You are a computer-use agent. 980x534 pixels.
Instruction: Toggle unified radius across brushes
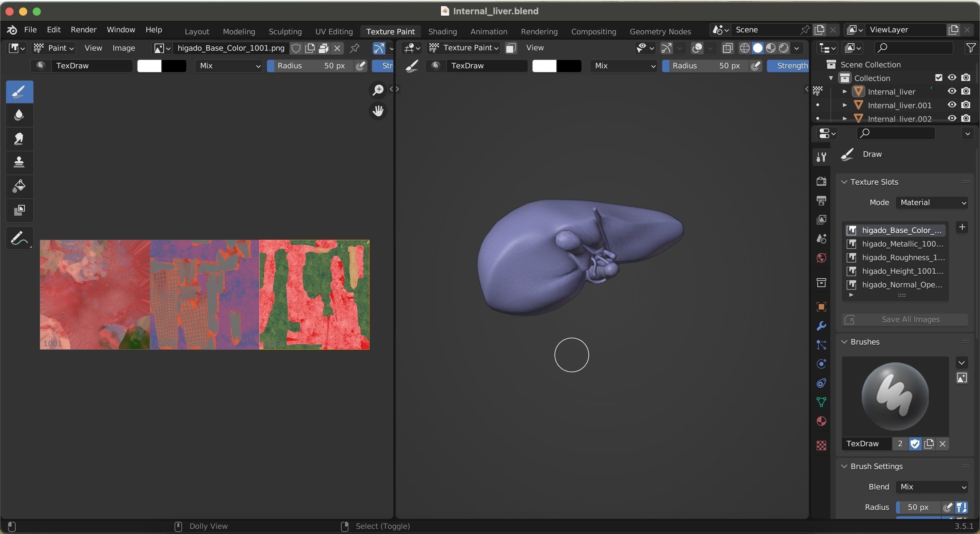pos(961,507)
